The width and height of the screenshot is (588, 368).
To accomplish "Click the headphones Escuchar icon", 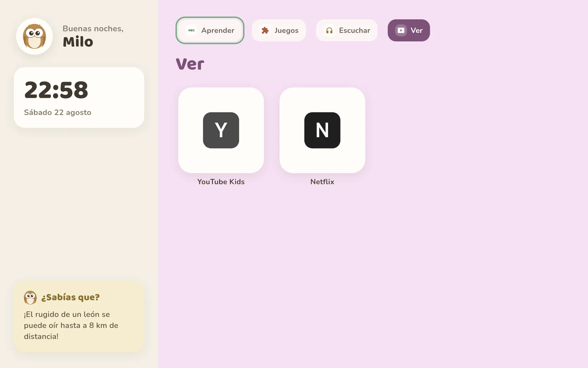I will tap(329, 30).
